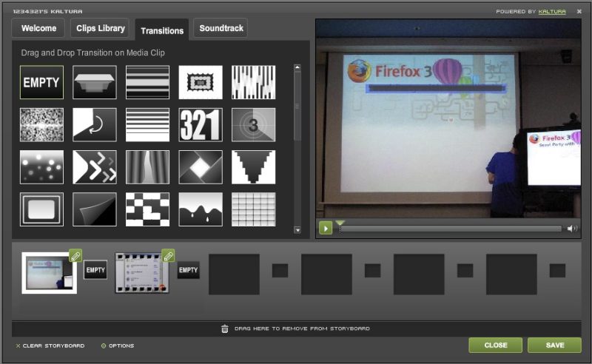
Task: Click the Save button
Action: pyautogui.click(x=555, y=346)
